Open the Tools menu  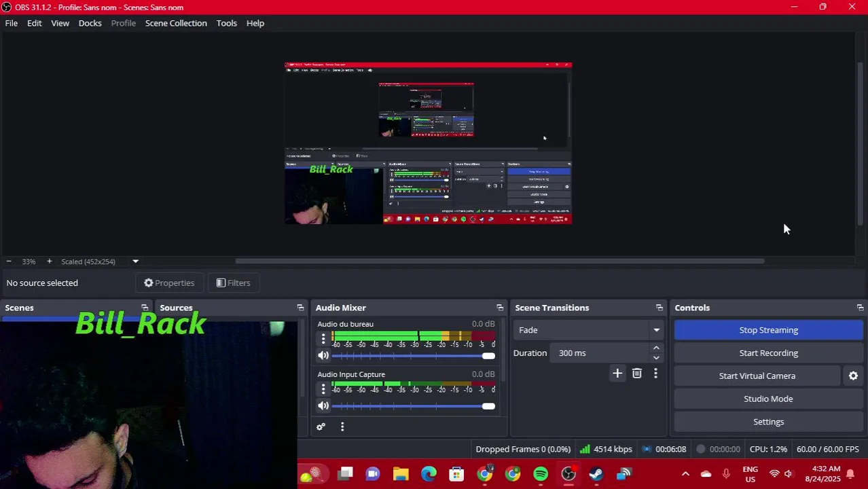pos(227,23)
